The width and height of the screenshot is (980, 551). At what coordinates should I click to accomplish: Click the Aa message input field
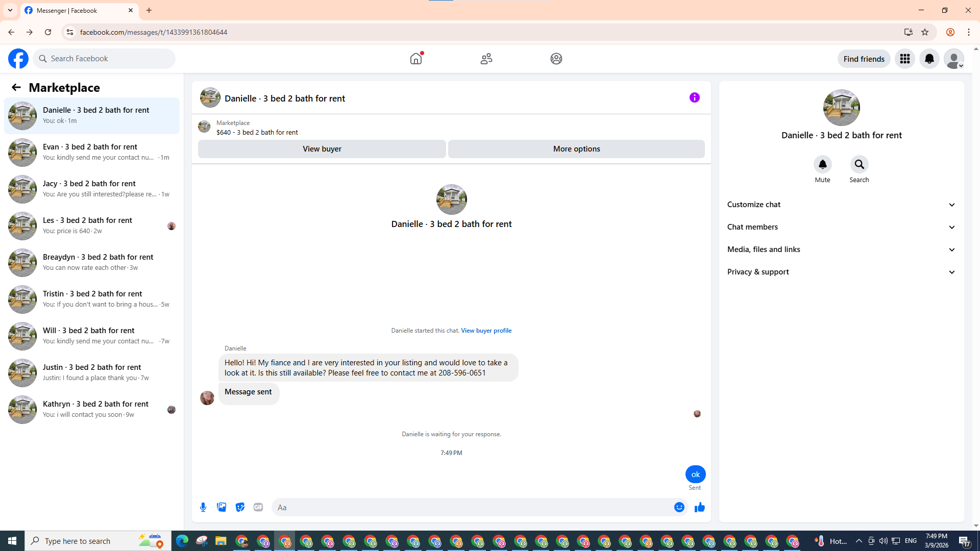[470, 507]
